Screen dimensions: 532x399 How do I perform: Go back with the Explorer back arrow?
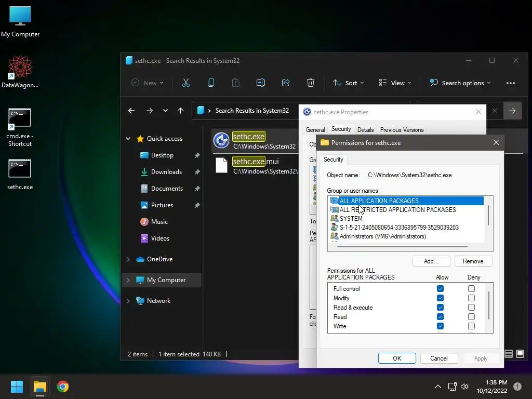click(x=131, y=111)
